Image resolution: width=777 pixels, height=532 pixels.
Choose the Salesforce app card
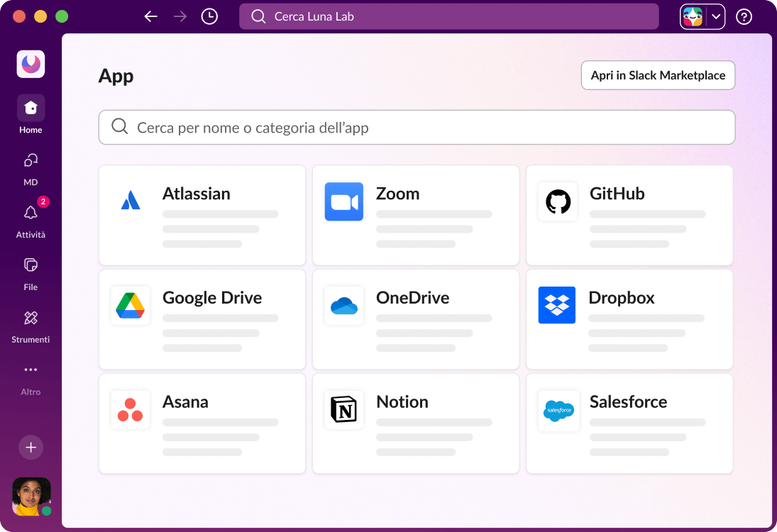tap(629, 423)
